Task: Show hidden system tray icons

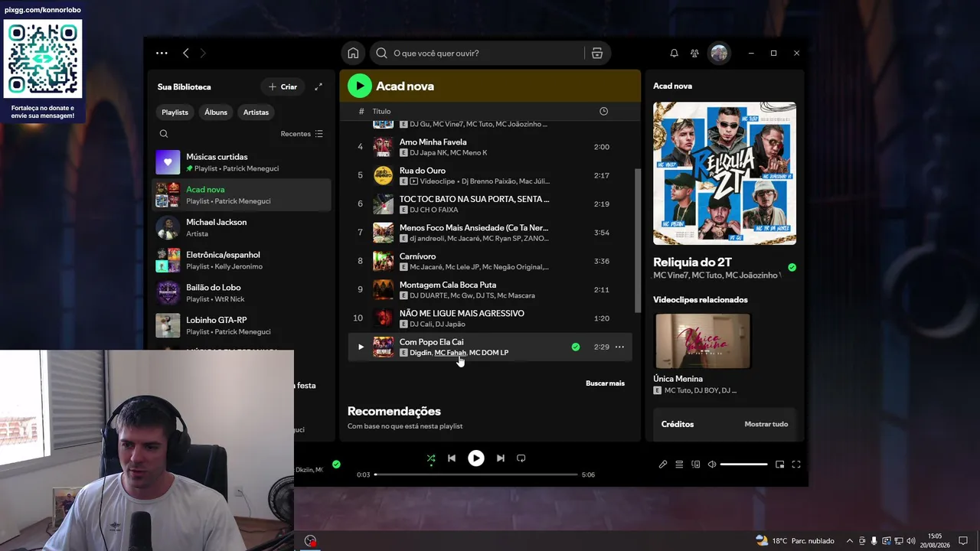Action: 849,541
